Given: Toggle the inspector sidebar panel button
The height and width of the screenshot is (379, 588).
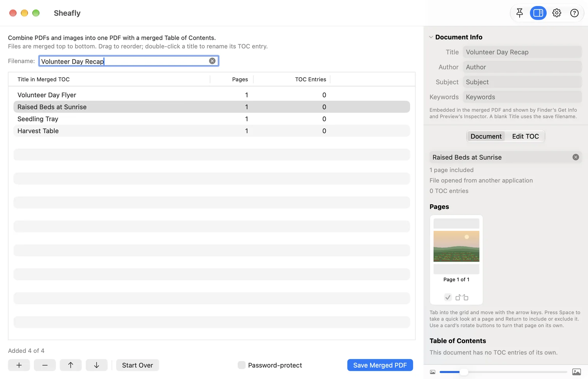Looking at the screenshot, I should pos(538,13).
